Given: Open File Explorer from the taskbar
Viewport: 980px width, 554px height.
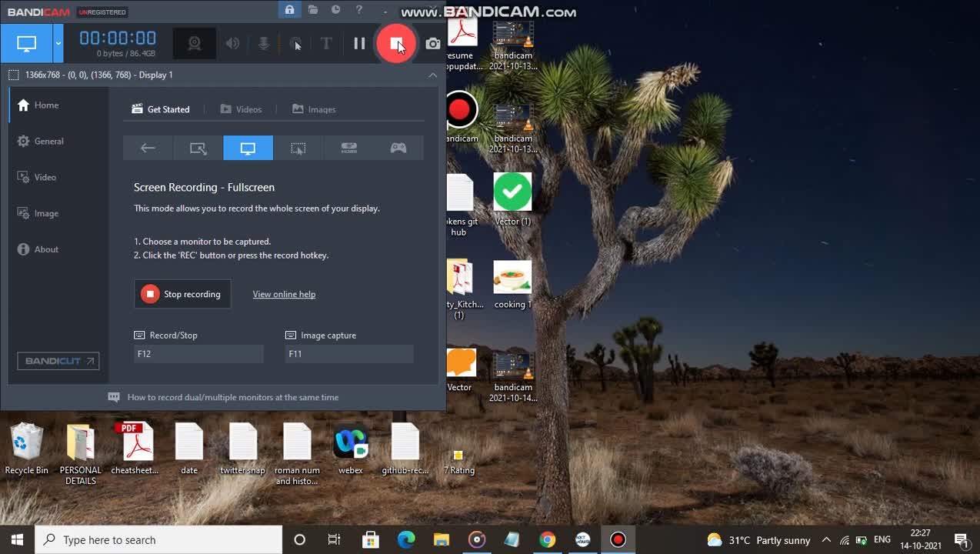Looking at the screenshot, I should [x=442, y=540].
